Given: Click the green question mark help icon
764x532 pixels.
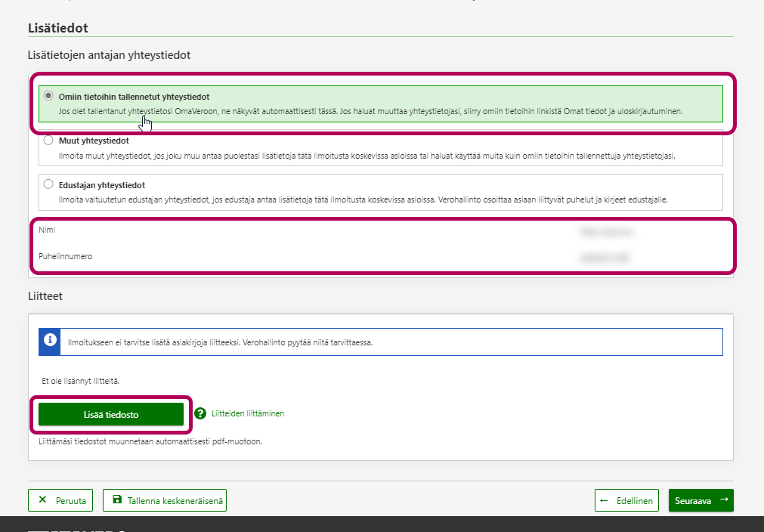Looking at the screenshot, I should click(200, 413).
